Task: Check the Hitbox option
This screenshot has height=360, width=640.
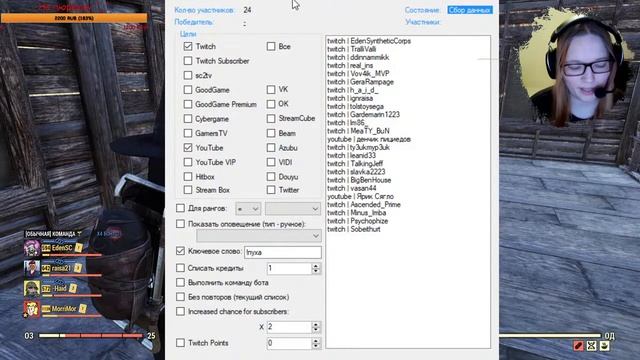Action: (x=188, y=177)
